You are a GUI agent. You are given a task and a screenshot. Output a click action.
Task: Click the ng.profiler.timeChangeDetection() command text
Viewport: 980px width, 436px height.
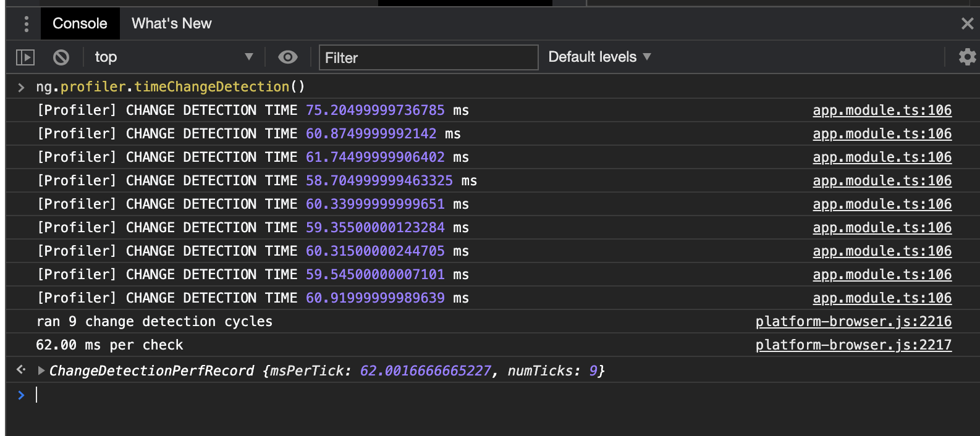171,86
